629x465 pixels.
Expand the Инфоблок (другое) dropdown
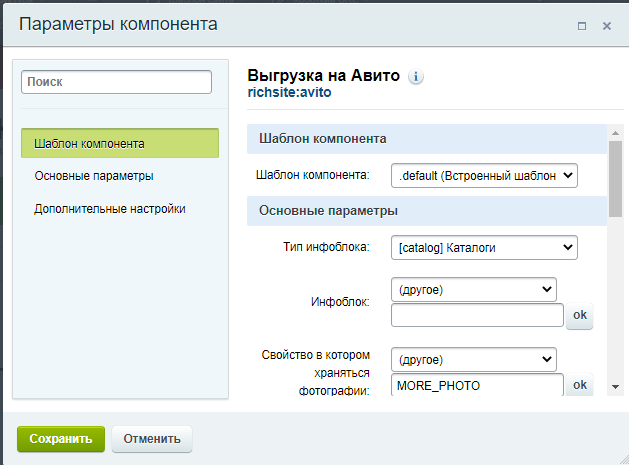click(473, 289)
